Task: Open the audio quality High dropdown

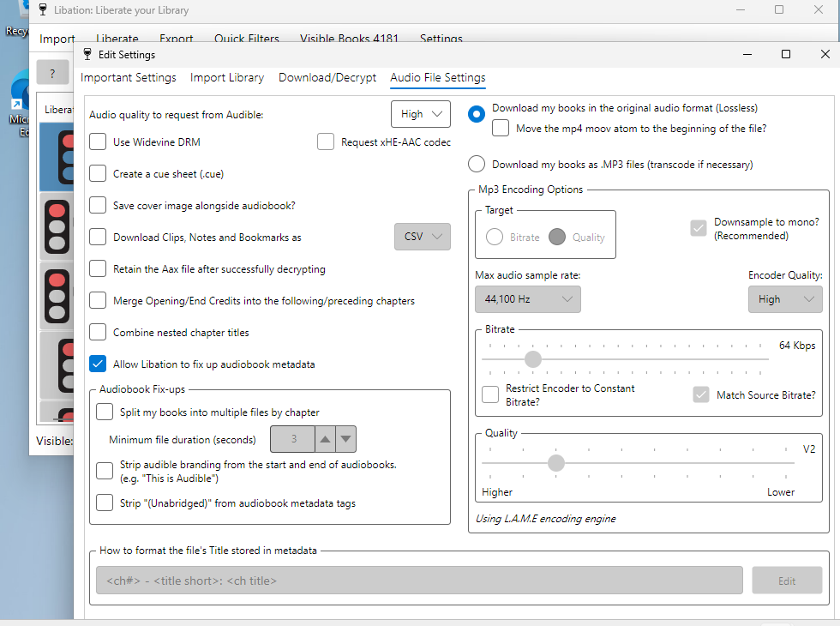Action: click(x=421, y=114)
